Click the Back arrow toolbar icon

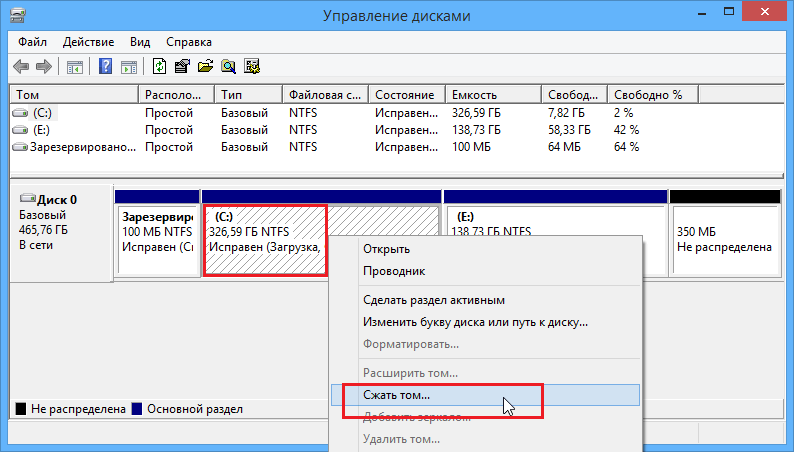(21, 67)
